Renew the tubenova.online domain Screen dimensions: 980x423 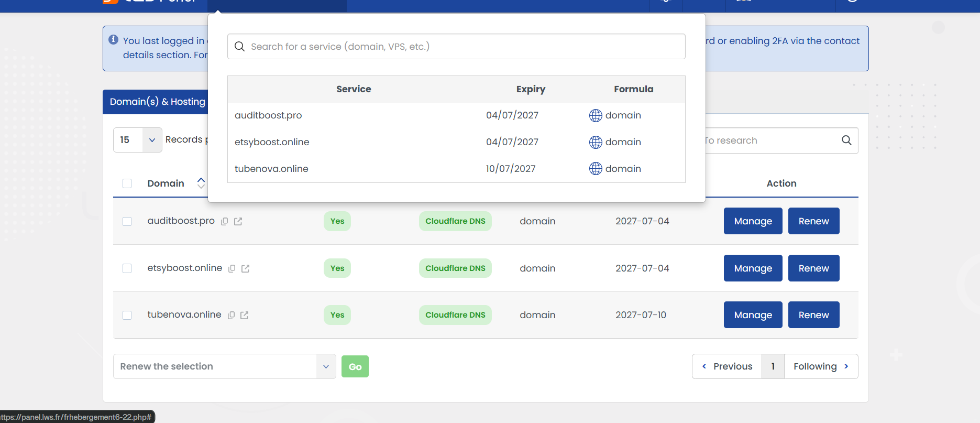point(813,315)
